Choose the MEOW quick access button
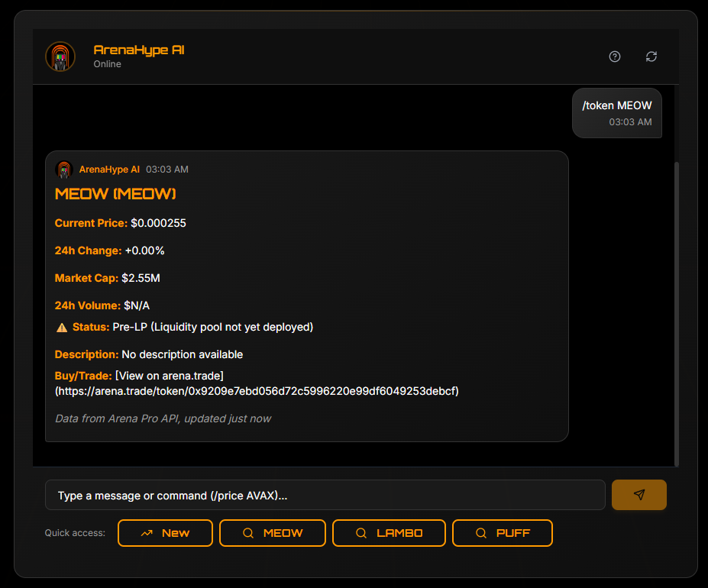 (273, 533)
